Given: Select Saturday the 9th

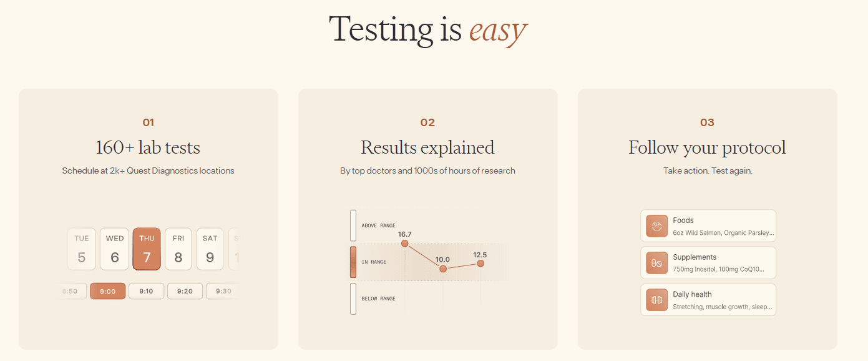Looking at the screenshot, I should tap(210, 249).
